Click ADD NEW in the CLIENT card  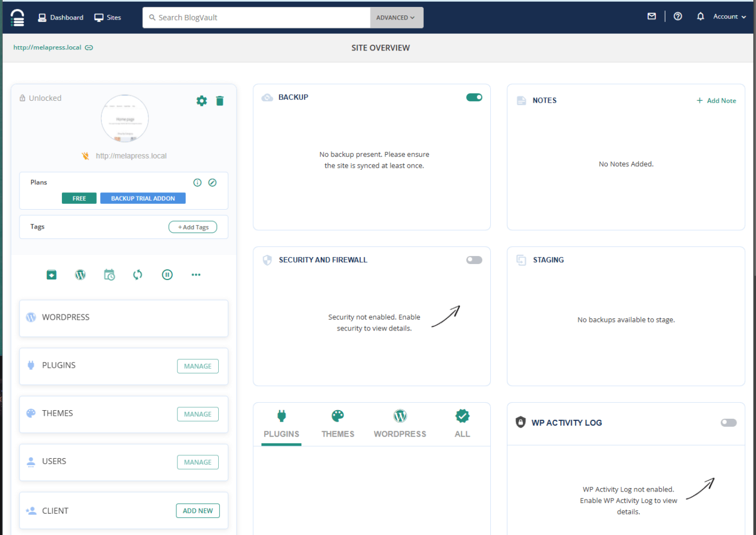pos(198,511)
